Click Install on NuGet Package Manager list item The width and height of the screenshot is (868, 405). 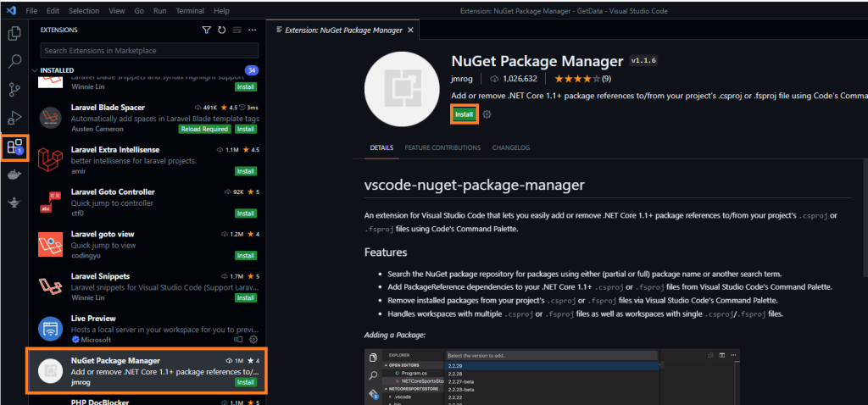(x=245, y=382)
